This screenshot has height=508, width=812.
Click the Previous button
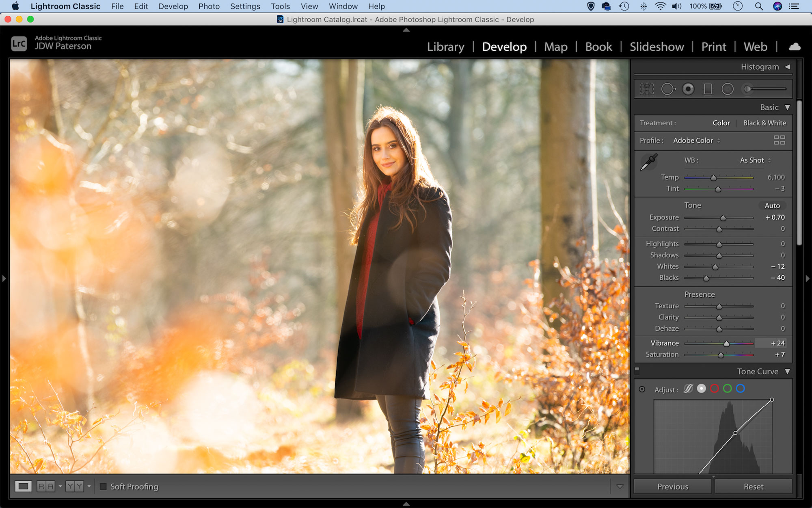(672, 486)
